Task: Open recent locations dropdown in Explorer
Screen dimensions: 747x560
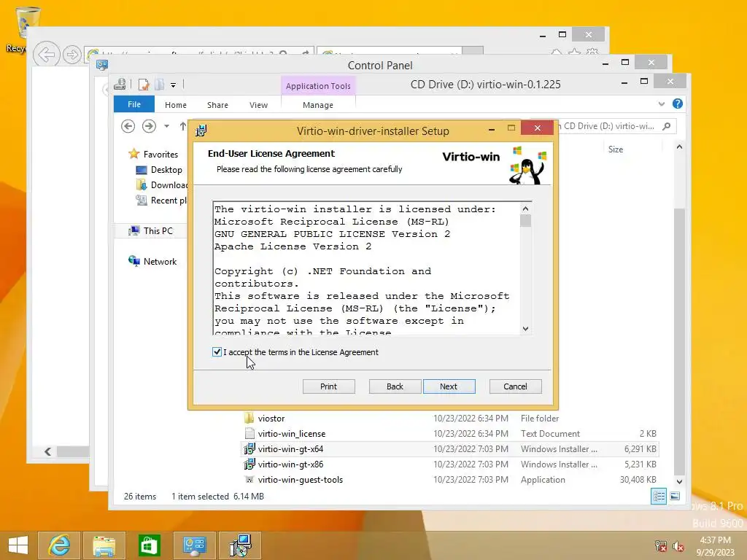Action: click(166, 126)
